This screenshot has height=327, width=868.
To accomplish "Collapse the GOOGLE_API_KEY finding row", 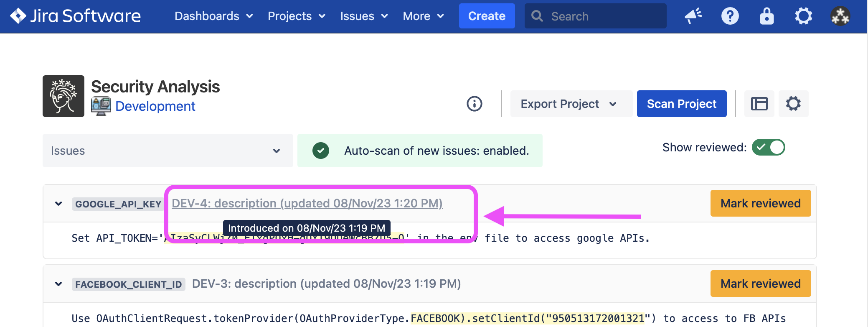I will (58, 204).
